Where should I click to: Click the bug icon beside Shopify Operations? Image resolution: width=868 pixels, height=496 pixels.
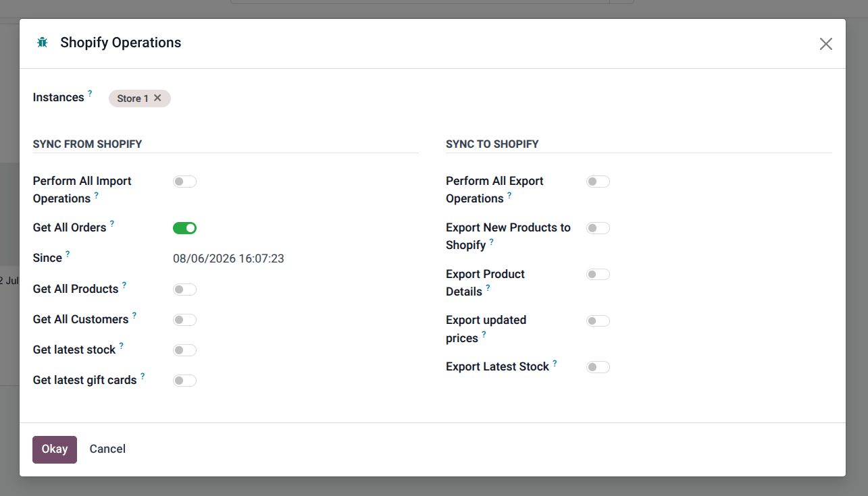43,43
